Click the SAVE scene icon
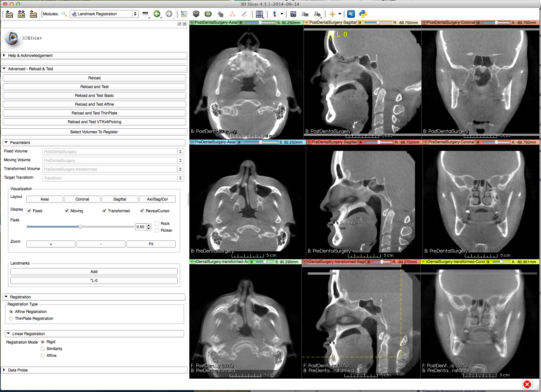 coord(33,14)
